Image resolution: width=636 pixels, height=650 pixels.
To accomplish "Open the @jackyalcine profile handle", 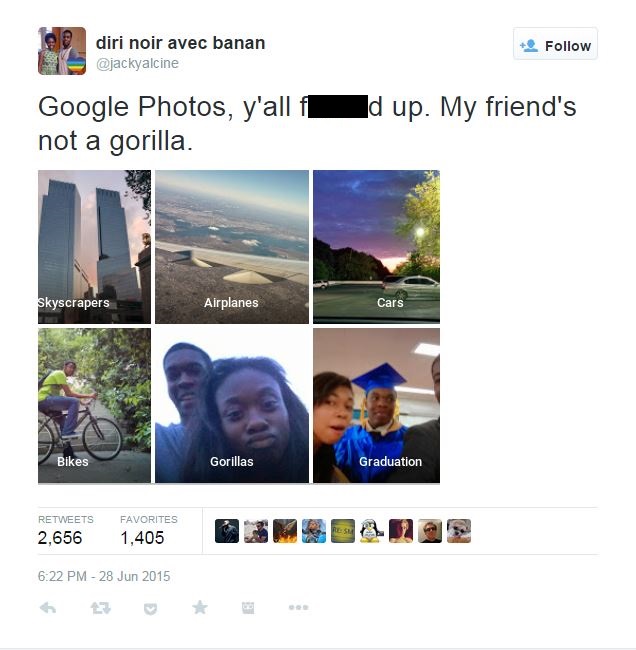I will coord(137,63).
